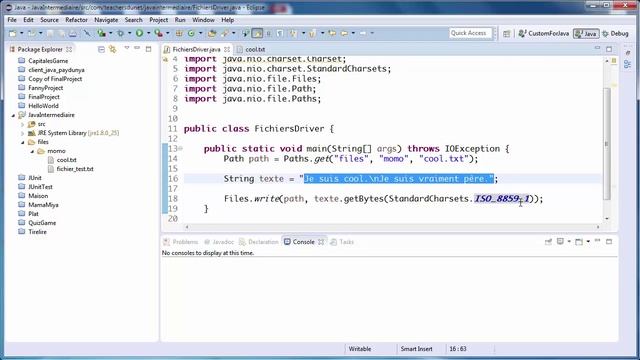The height and width of the screenshot is (360, 640).
Task: Click the Open Perspective icon
Action: pyautogui.click(x=507, y=33)
